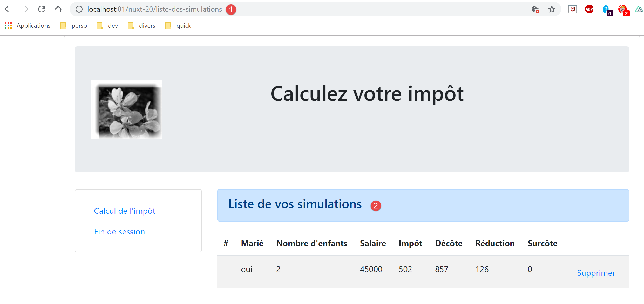The height and width of the screenshot is (304, 644).
Task: Click the cookie blocked icon in address bar
Action: (x=535, y=9)
